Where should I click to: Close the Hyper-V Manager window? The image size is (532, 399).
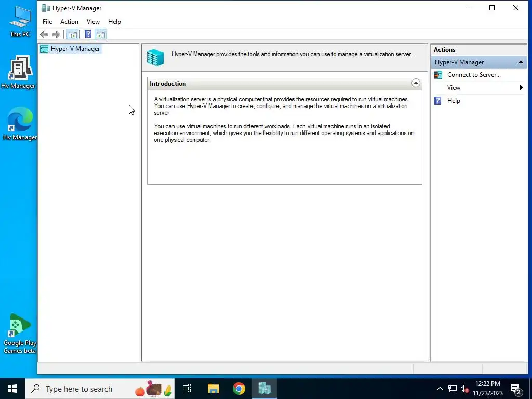[516, 8]
